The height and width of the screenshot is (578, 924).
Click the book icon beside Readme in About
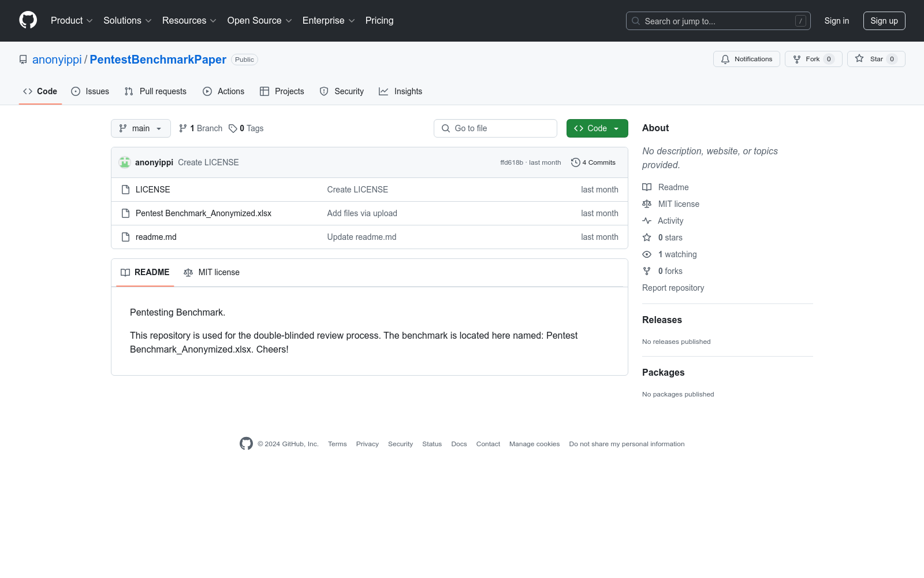click(x=647, y=187)
